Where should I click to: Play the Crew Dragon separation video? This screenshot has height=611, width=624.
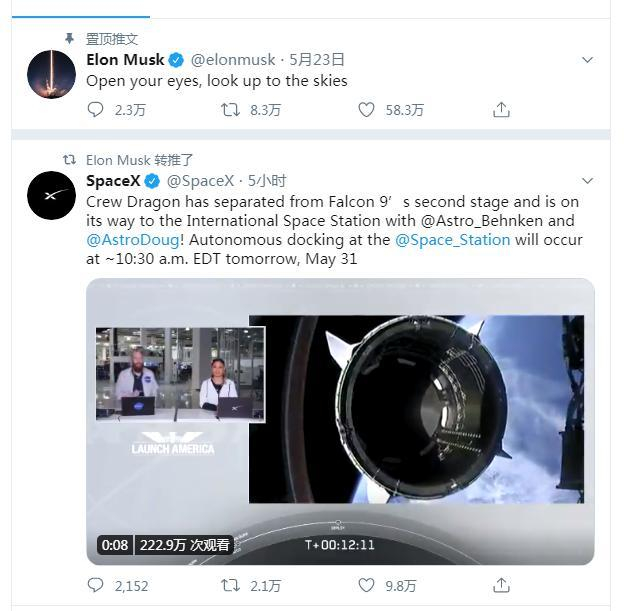[340, 420]
